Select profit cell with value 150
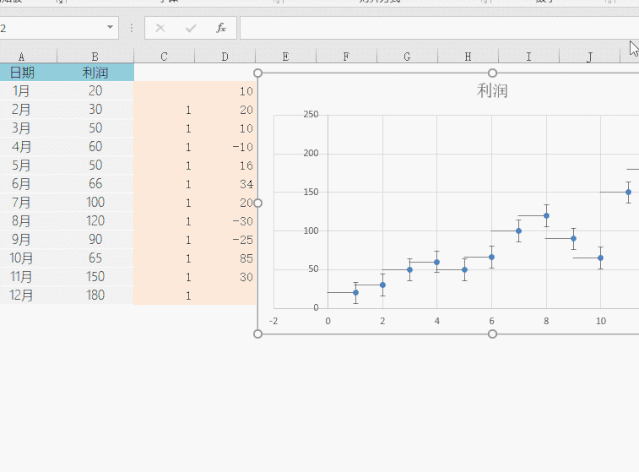The width and height of the screenshot is (639, 472). 95,276
